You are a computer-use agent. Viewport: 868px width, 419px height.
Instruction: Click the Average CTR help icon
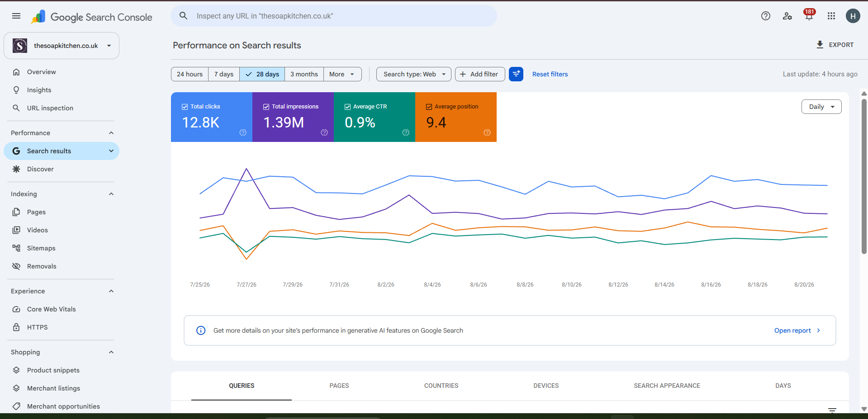[x=406, y=132]
